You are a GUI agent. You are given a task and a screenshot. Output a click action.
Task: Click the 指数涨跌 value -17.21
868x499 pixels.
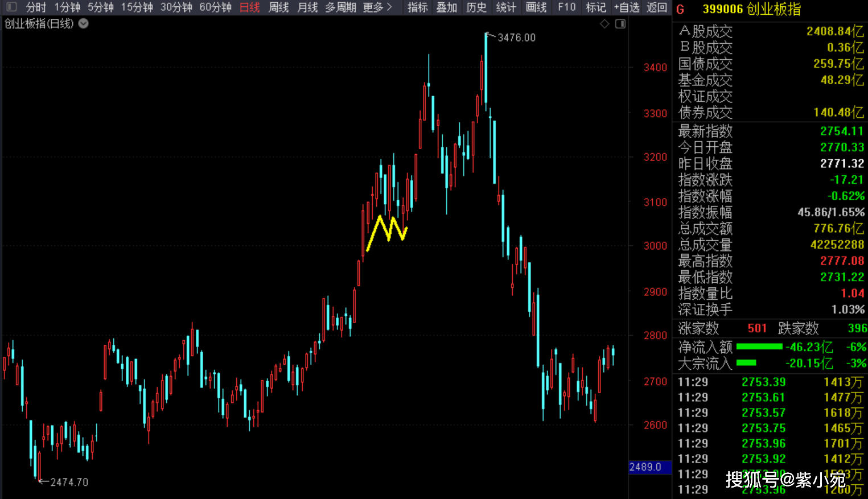pos(846,180)
